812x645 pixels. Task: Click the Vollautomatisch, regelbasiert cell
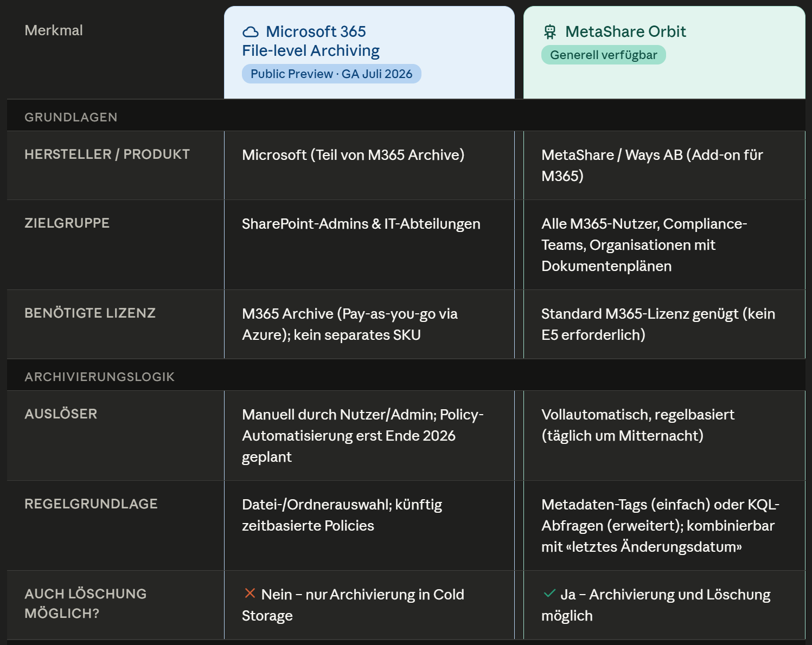click(x=664, y=435)
